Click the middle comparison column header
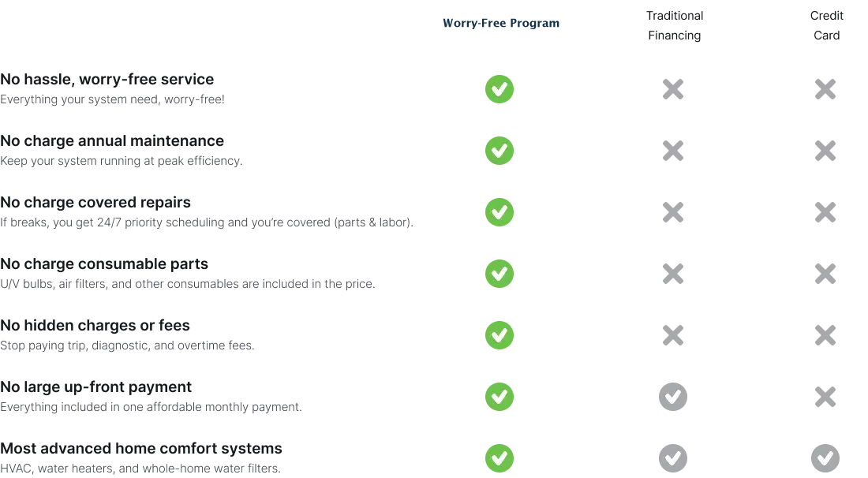Screen dimensions: 868x478 [x=672, y=24]
